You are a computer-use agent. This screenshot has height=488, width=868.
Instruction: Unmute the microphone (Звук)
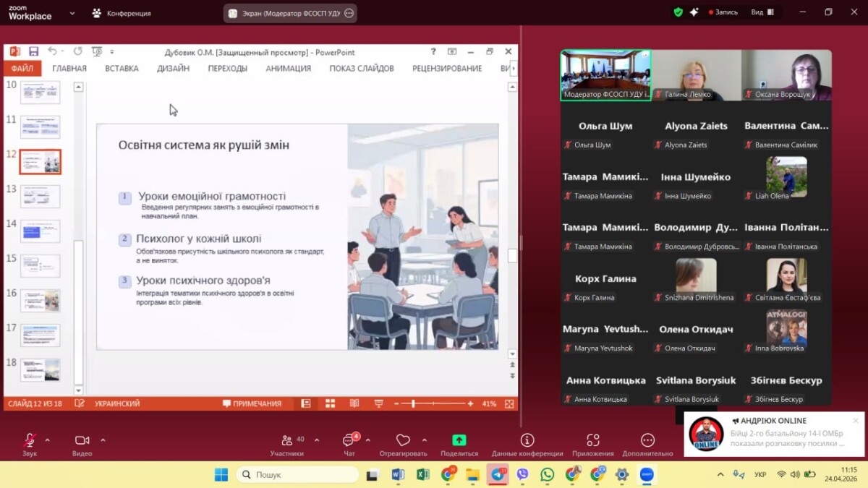pyautogui.click(x=30, y=440)
